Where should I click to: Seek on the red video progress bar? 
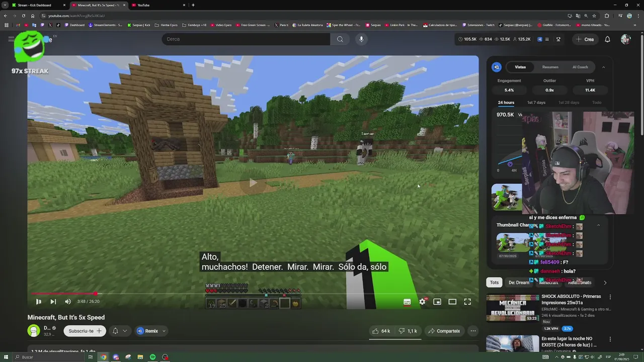click(253, 294)
